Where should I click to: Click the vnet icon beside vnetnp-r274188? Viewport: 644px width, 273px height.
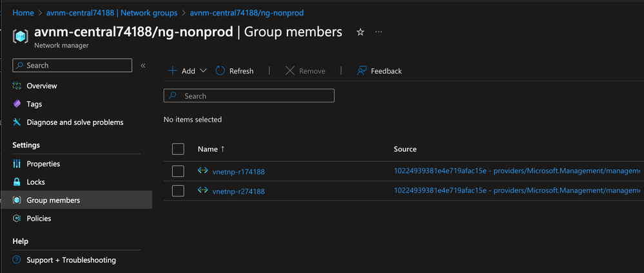[x=203, y=190]
